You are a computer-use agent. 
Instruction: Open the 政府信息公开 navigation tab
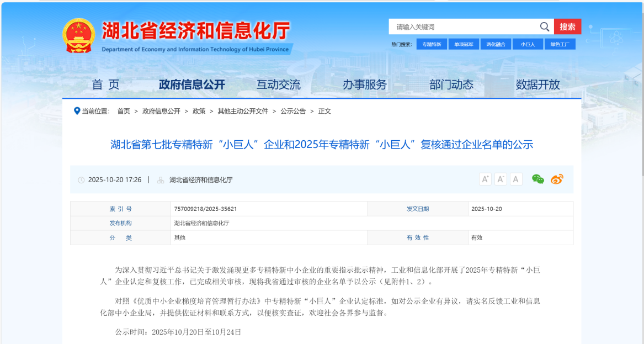coord(192,84)
